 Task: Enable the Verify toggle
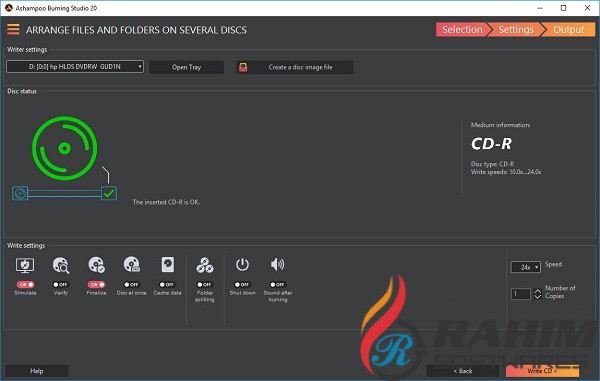(60, 285)
